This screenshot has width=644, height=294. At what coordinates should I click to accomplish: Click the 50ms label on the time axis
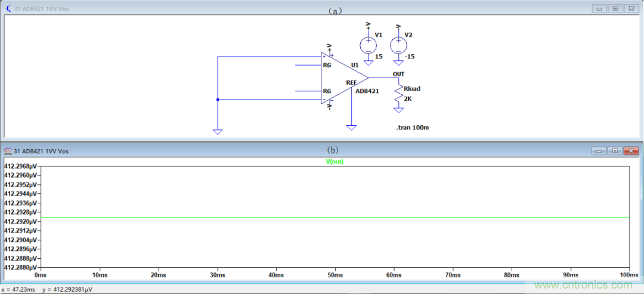coord(335,275)
